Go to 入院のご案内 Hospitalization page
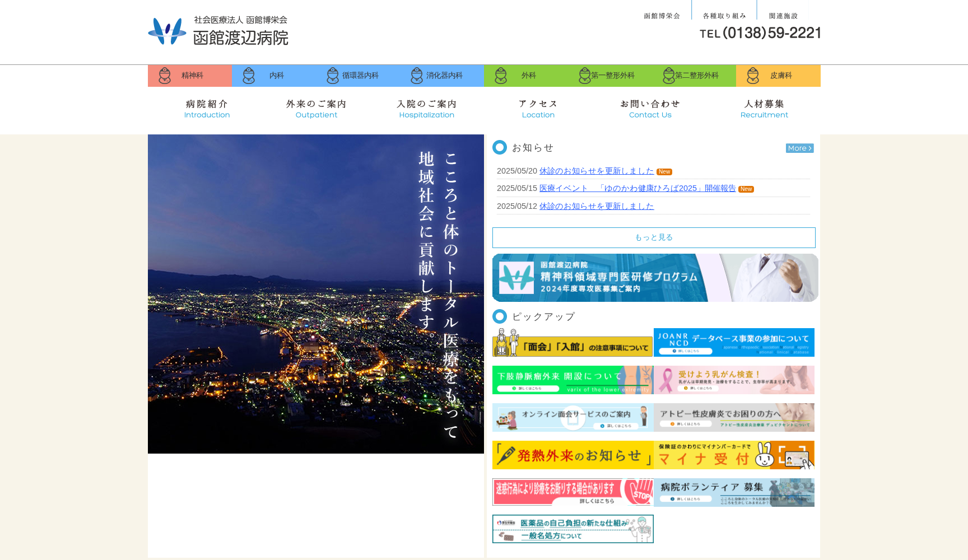The width and height of the screenshot is (968, 560). [x=427, y=109]
